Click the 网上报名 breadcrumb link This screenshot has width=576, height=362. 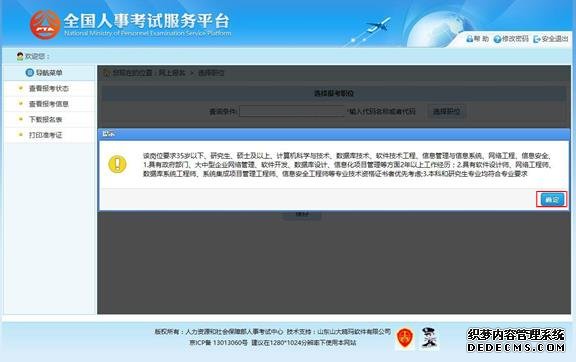172,73
